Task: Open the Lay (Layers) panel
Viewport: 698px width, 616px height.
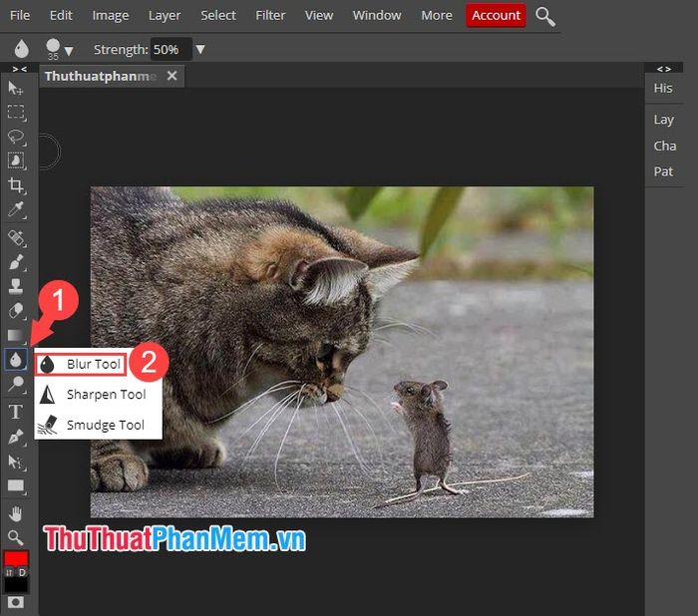Action: pyautogui.click(x=663, y=120)
